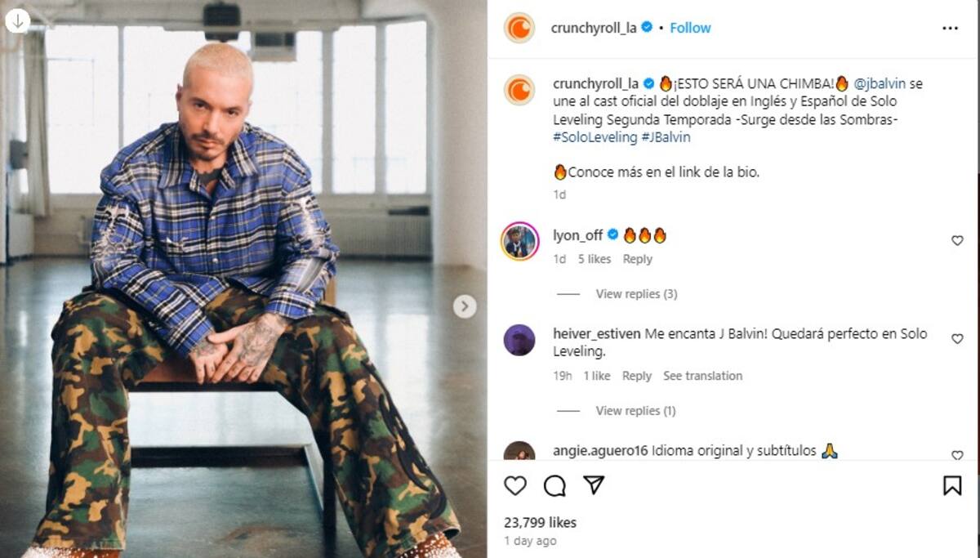
Task: Click the download arrow icon on photo
Action: point(17,20)
